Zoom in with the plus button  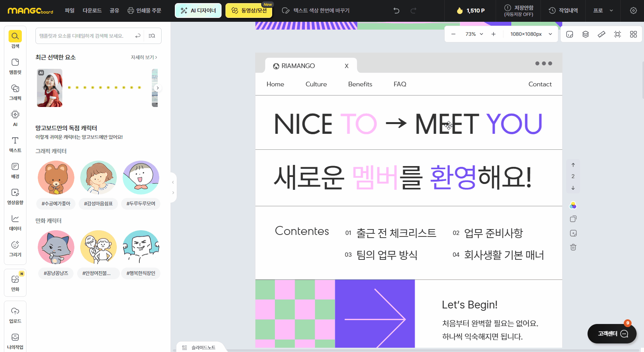pyautogui.click(x=493, y=34)
